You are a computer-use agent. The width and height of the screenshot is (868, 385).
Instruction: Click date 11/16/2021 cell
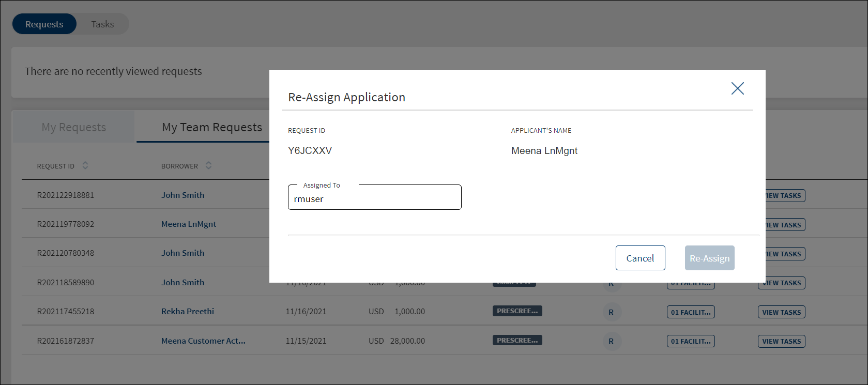pos(306,312)
